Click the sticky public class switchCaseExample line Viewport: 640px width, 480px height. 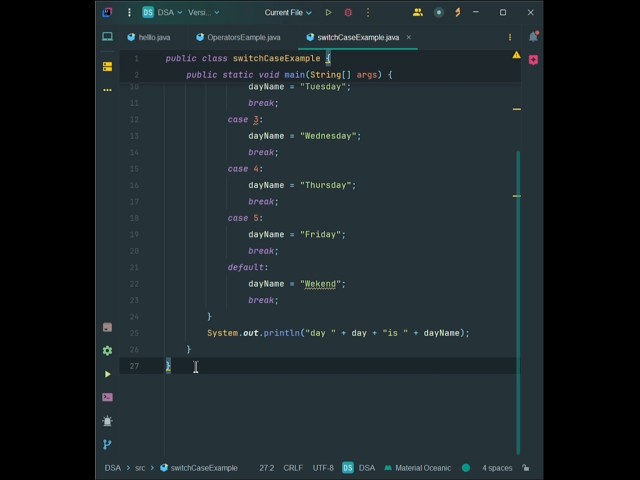click(248, 59)
